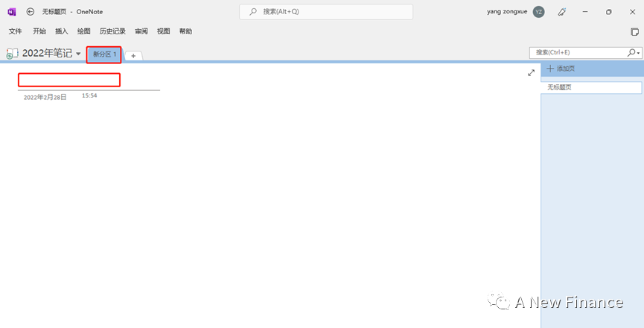This screenshot has width=644, height=328.
Task: Select the 无标题页 page in list
Action: pos(591,87)
